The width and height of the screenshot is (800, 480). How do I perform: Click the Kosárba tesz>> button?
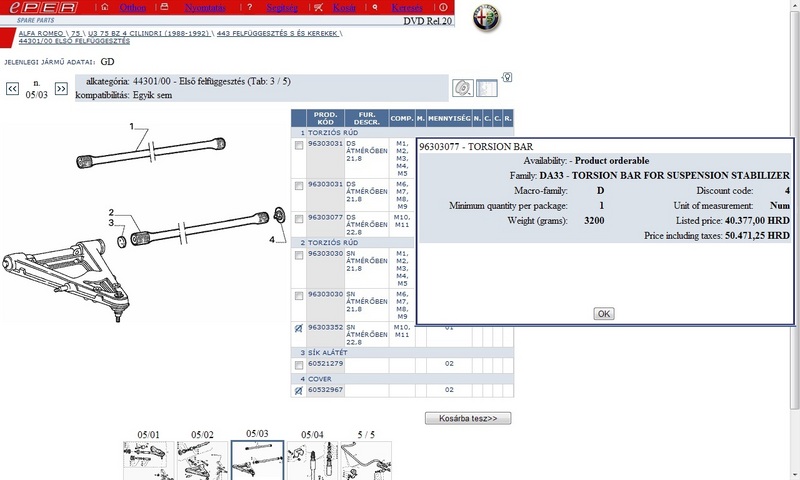(x=468, y=418)
